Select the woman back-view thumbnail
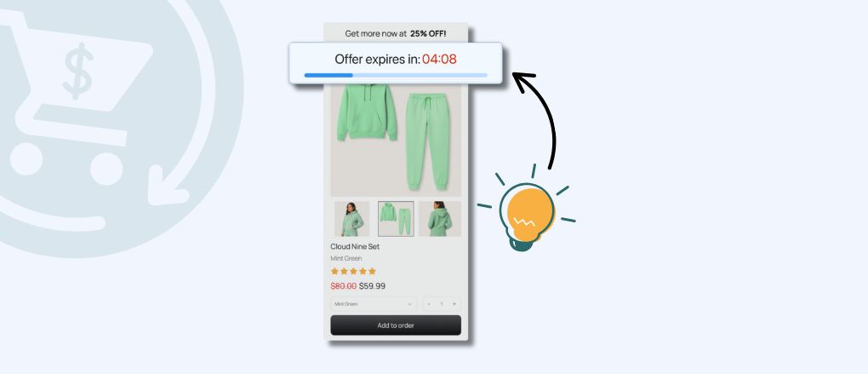 coord(440,219)
